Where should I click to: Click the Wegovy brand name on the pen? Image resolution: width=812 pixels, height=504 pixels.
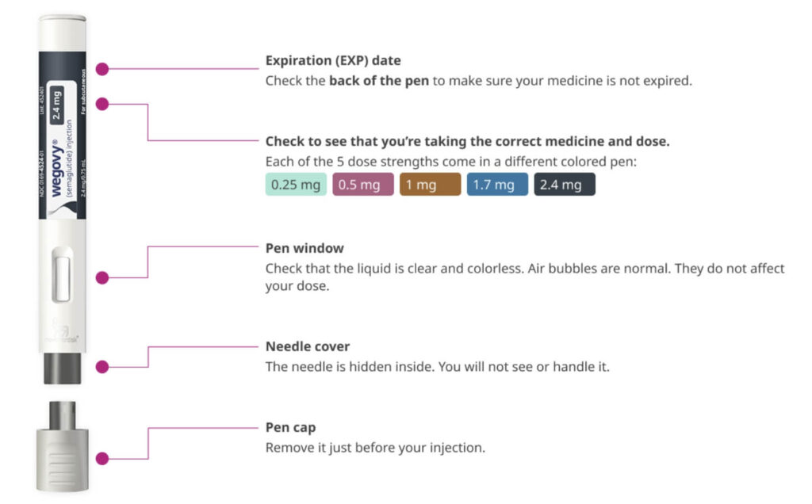[x=59, y=177]
